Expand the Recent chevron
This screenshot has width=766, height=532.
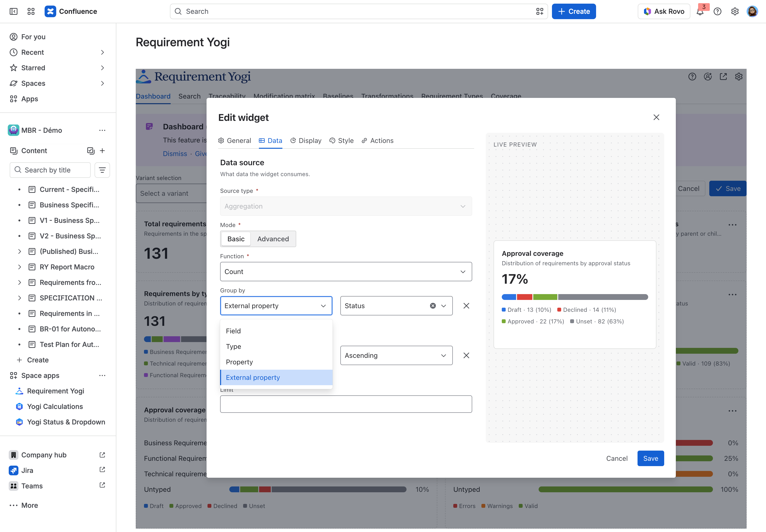tap(102, 52)
